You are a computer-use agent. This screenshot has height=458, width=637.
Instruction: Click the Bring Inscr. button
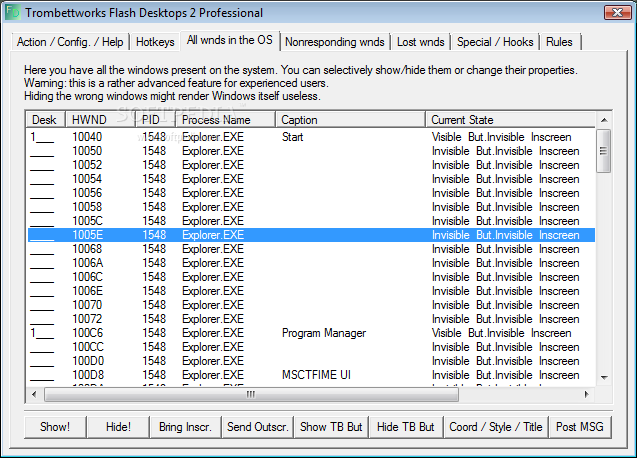185,427
